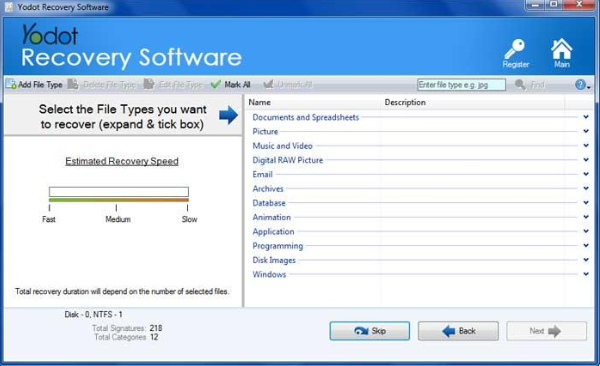The width and height of the screenshot is (600, 366).
Task: Click the Delete File Type icon
Action: tap(73, 84)
